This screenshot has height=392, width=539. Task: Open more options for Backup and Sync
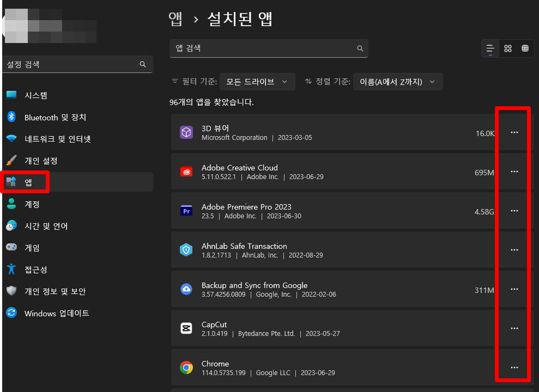514,289
